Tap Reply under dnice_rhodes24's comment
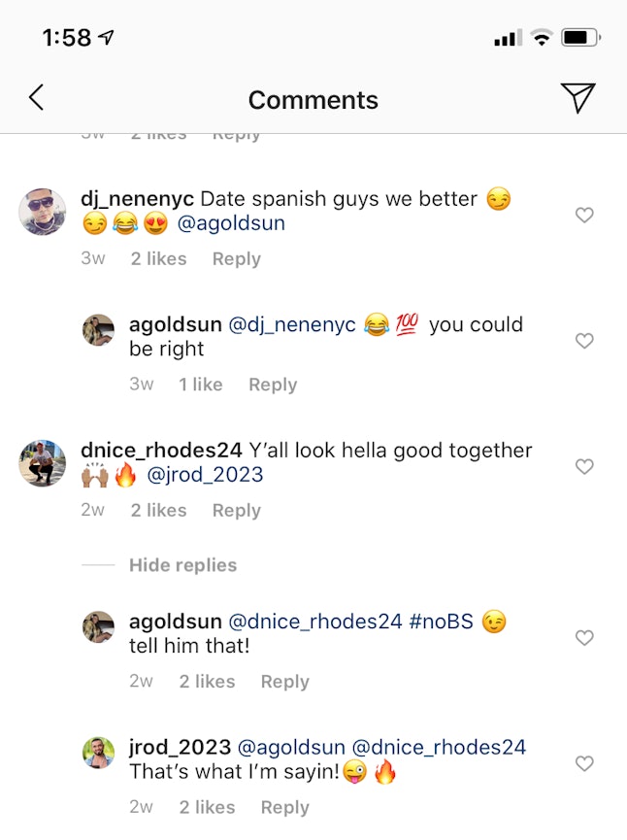The height and width of the screenshot is (840, 627). pos(236,510)
